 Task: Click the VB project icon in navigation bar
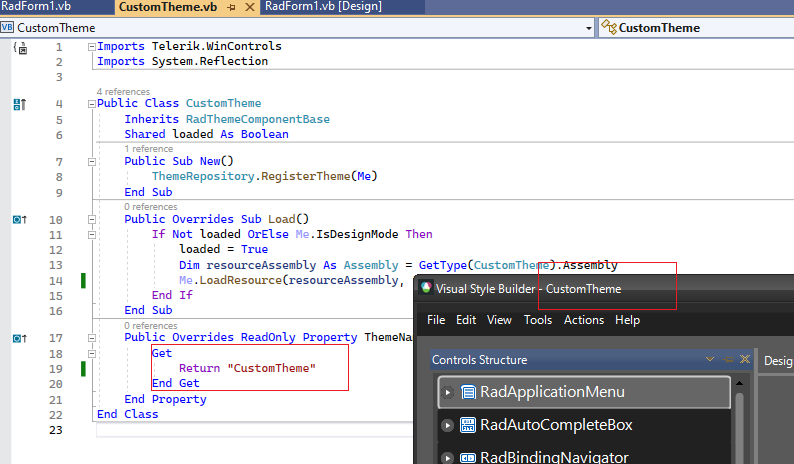7,27
